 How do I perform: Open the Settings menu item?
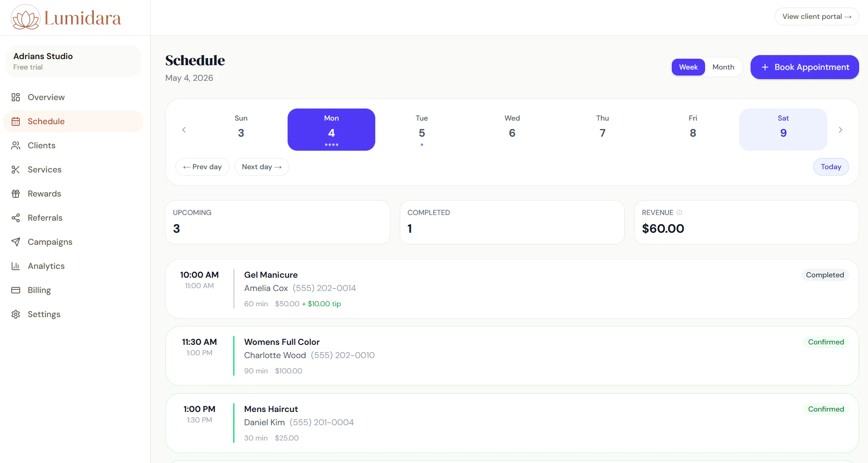[74, 314]
